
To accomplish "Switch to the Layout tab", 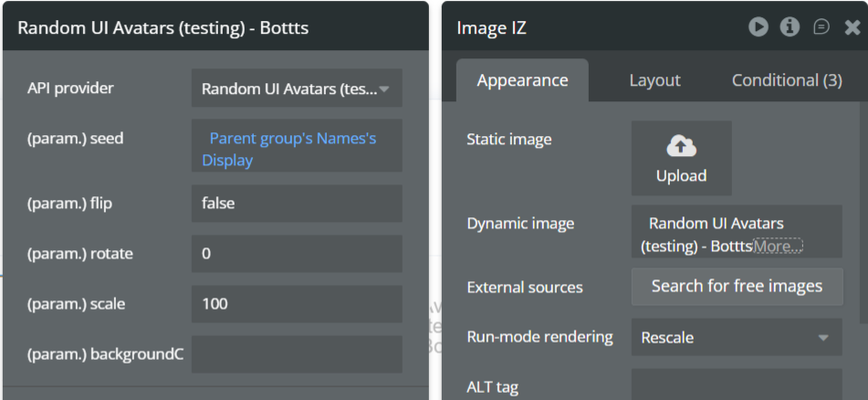I will [654, 80].
